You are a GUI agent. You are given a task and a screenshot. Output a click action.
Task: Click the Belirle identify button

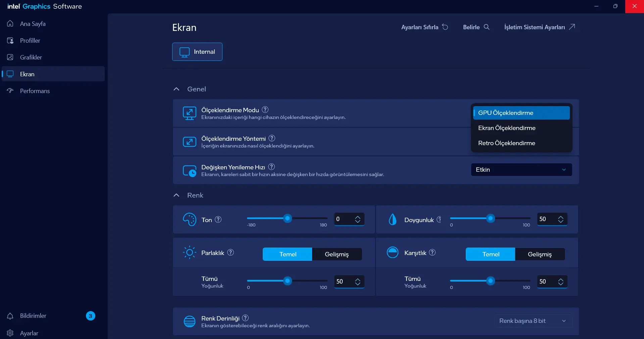[x=476, y=27]
